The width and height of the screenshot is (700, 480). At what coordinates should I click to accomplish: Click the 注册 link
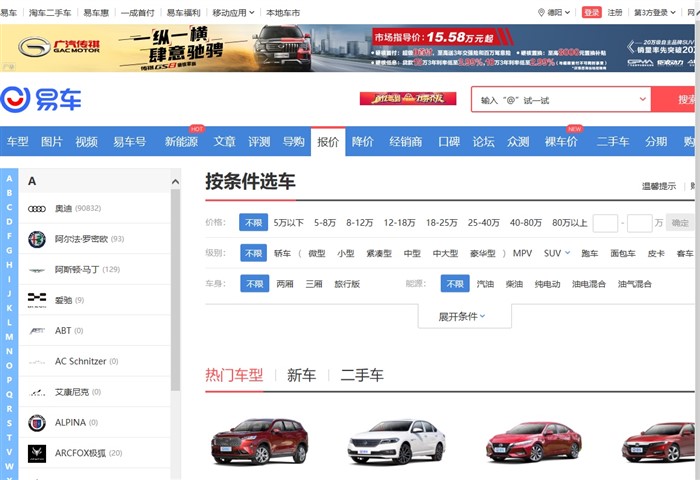(x=615, y=13)
